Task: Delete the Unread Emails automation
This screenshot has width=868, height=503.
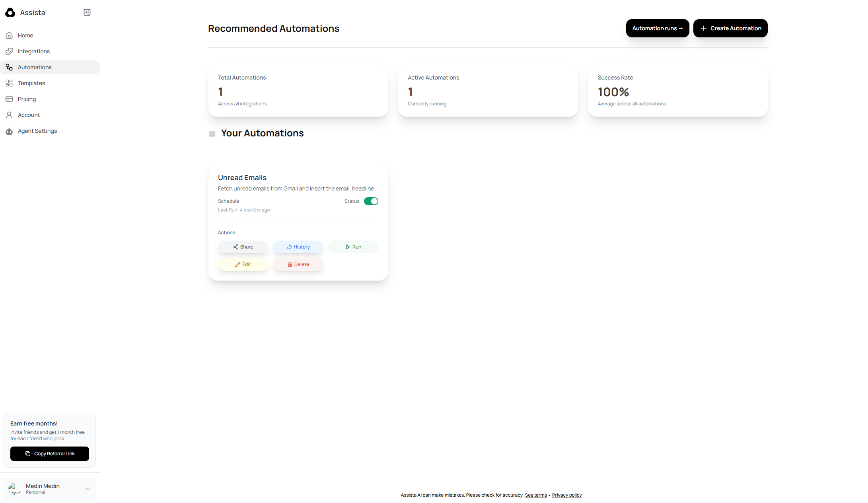Action: point(298,264)
